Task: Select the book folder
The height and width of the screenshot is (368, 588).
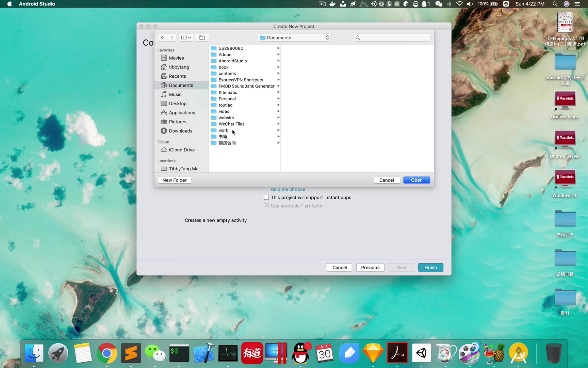Action: click(245, 67)
